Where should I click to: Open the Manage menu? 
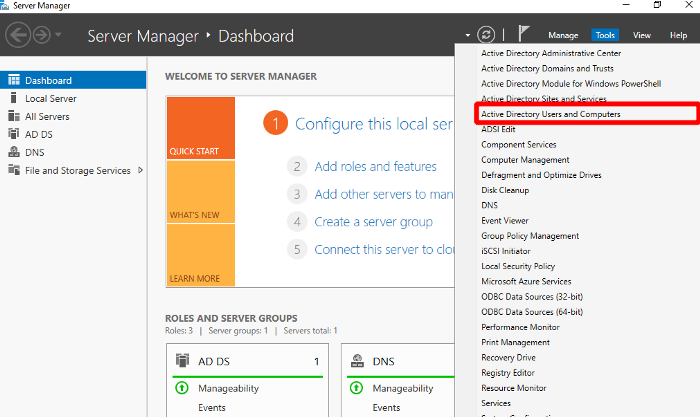point(563,35)
